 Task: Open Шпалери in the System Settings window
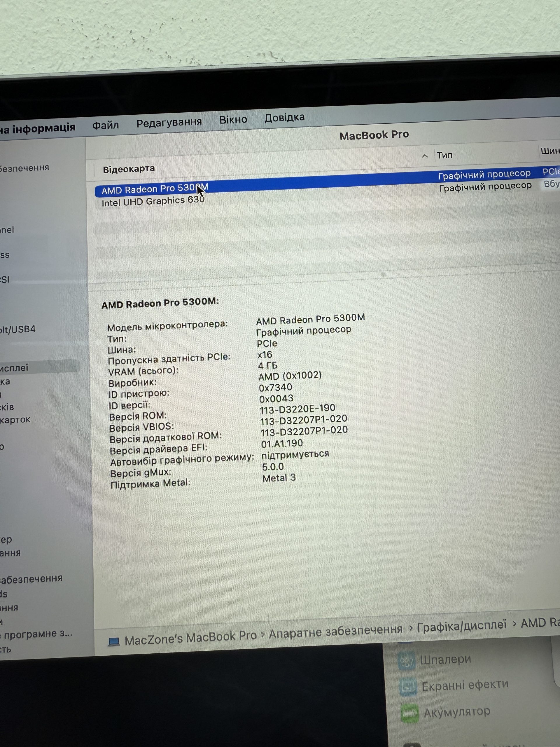click(x=445, y=659)
